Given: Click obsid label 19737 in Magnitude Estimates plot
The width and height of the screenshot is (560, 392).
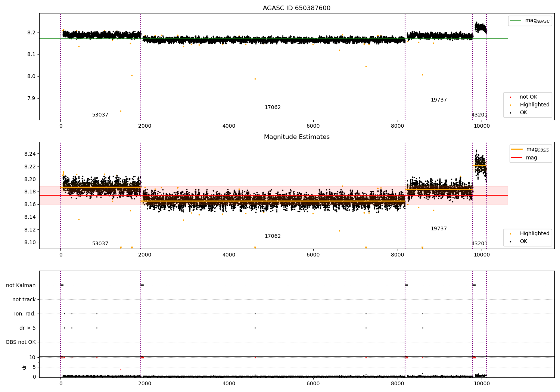Looking at the screenshot, I should tap(439, 229).
